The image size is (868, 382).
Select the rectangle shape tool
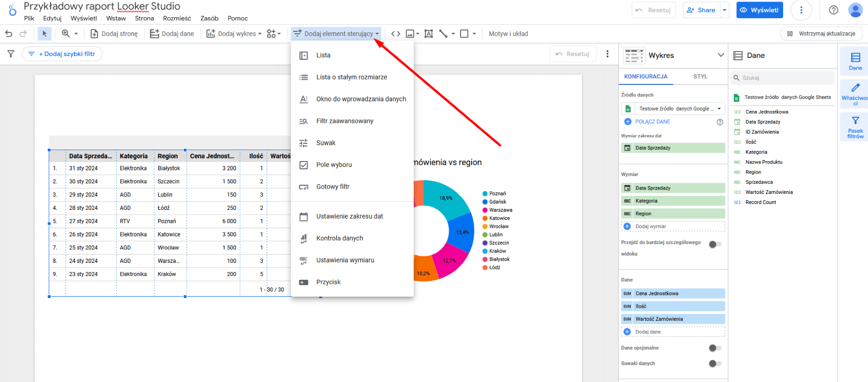click(x=464, y=34)
